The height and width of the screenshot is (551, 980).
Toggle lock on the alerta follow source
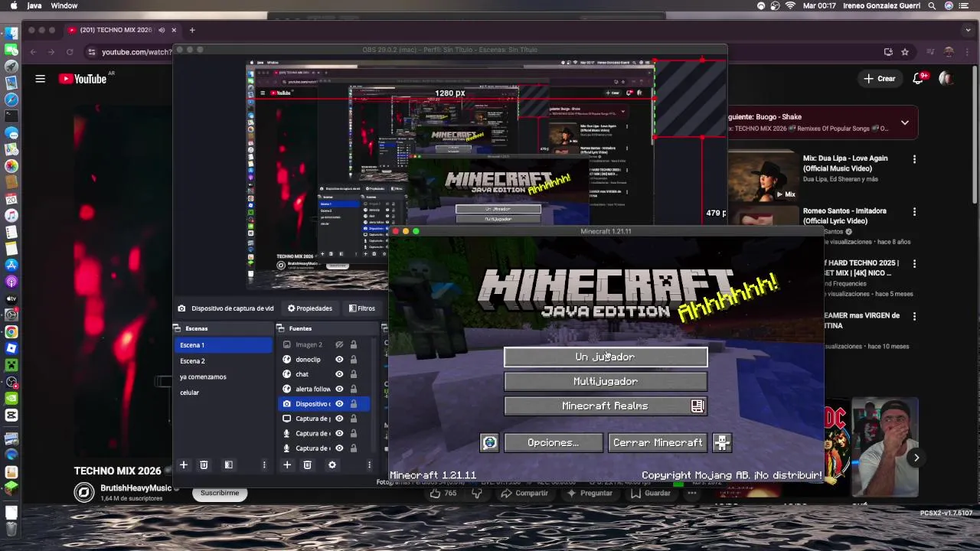[x=353, y=390]
